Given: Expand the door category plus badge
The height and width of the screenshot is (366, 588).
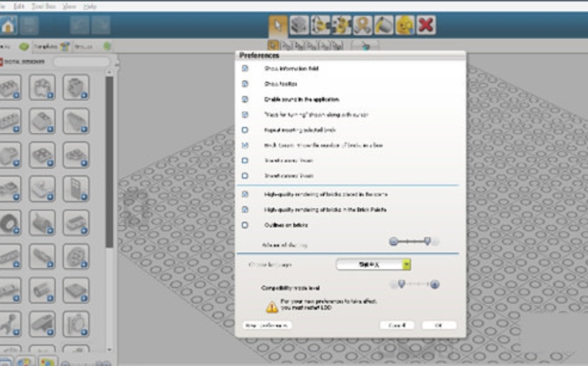Looking at the screenshot, I should click(x=84, y=197).
